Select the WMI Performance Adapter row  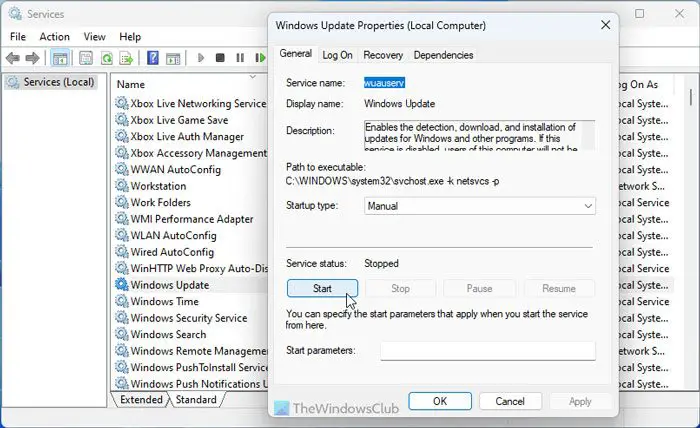pos(191,219)
